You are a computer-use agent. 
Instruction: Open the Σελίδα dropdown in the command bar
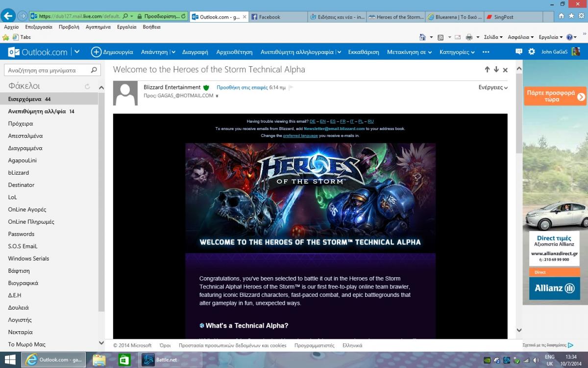pyautogui.click(x=493, y=37)
